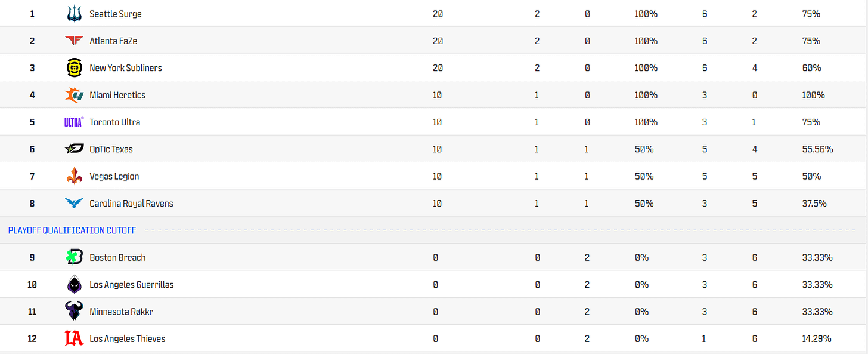Click the OpTic Texas logo
This screenshot has width=868, height=354.
click(x=74, y=149)
